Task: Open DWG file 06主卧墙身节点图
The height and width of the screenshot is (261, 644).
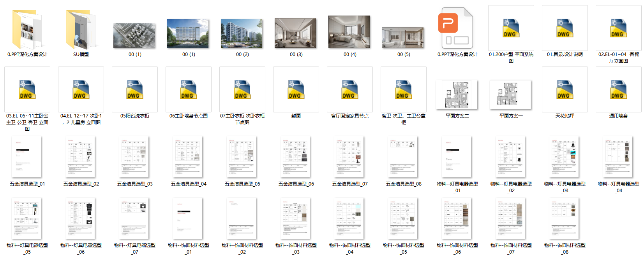Action: tap(188, 89)
